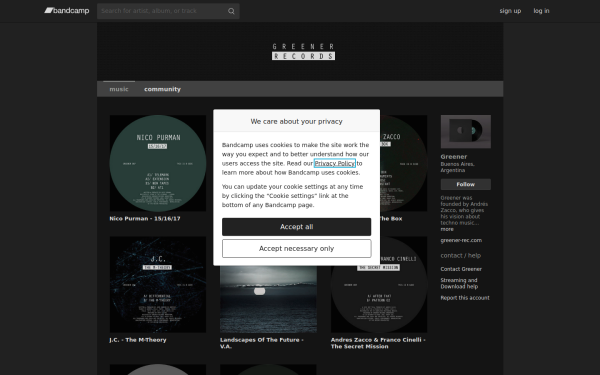Open Nico Purman 15/16/17 album cover

(x=158, y=163)
